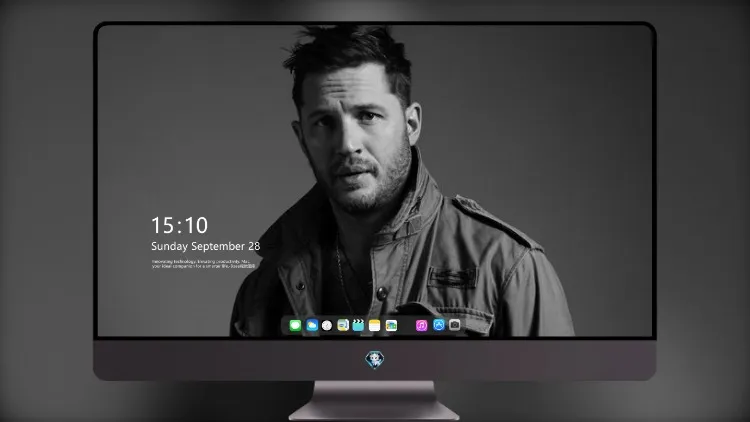Open the yellow Notes app in the dock
Image resolution: width=750 pixels, height=422 pixels.
[x=375, y=325]
